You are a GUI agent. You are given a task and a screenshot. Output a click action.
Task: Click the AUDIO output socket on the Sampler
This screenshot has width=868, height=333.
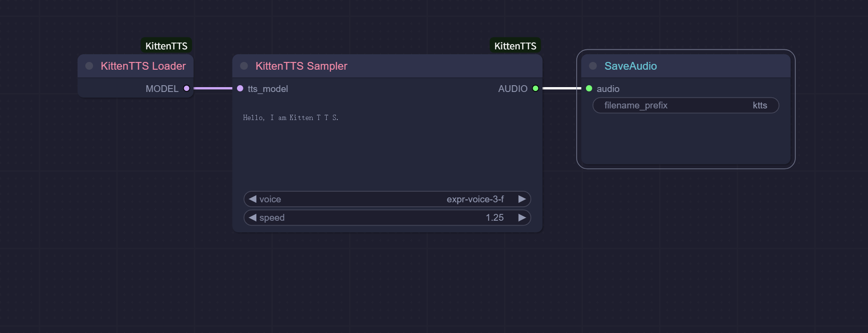(x=536, y=89)
